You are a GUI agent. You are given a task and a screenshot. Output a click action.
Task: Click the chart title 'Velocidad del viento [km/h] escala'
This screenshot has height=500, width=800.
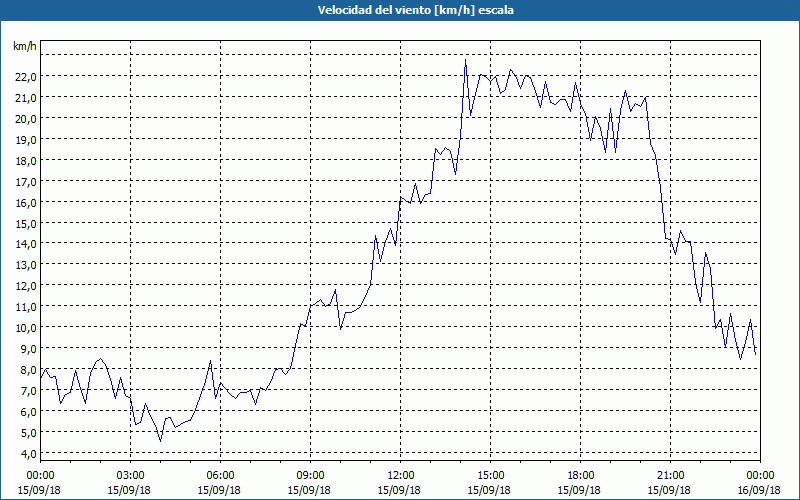[x=415, y=10]
